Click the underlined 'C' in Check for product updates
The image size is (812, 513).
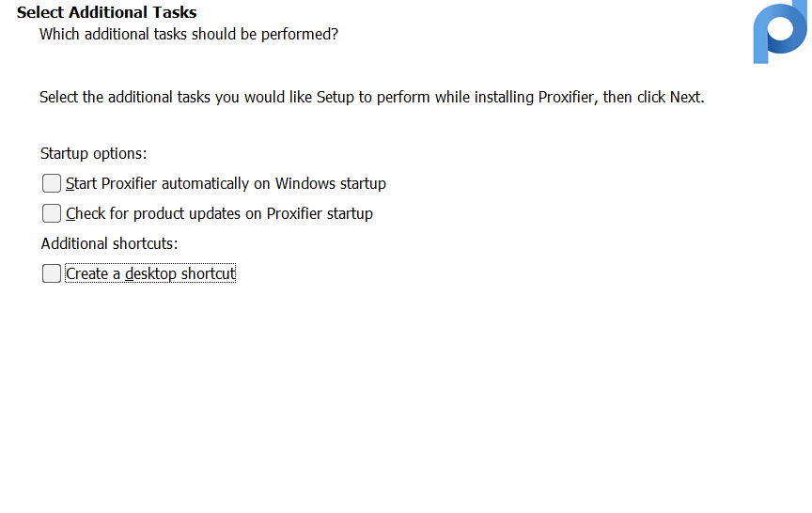pos(70,213)
